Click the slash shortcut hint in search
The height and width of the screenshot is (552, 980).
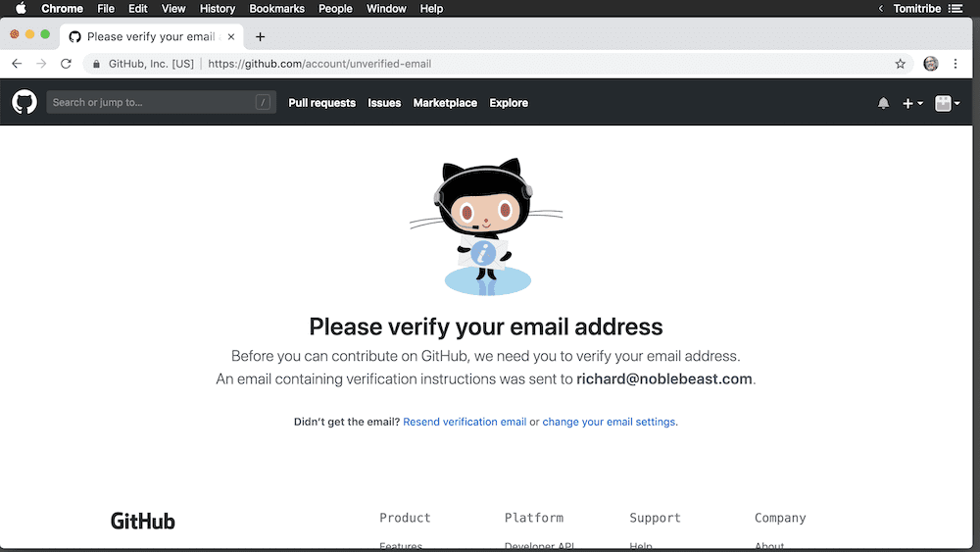[263, 102]
